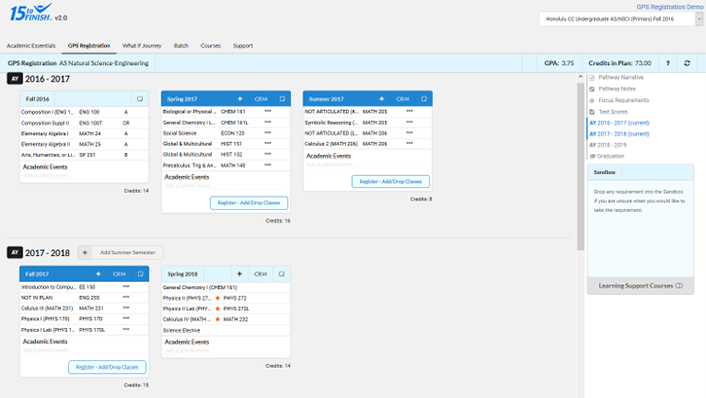The height and width of the screenshot is (398, 706).
Task: Jump to AY 2016 - 2017 (current) link
Action: 619,123
